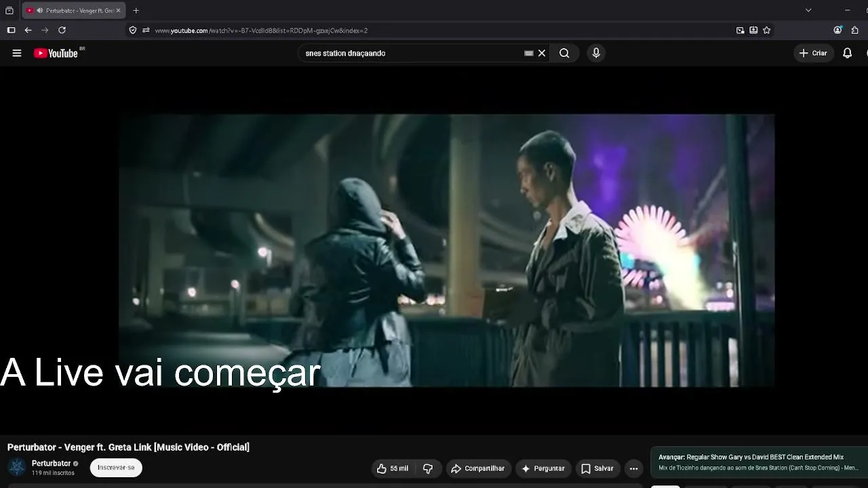Mute the tab via speaker icon

point(39,10)
